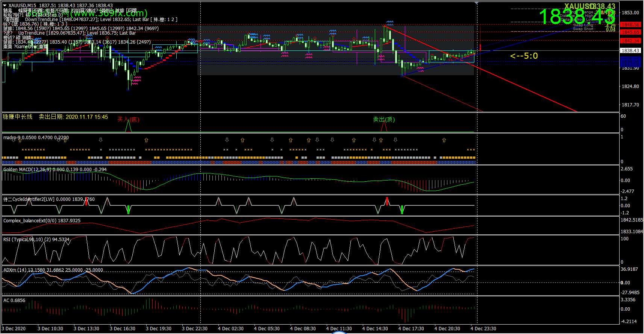Click the 卖出(顶) sell signal label
644x334 pixels.
point(384,119)
